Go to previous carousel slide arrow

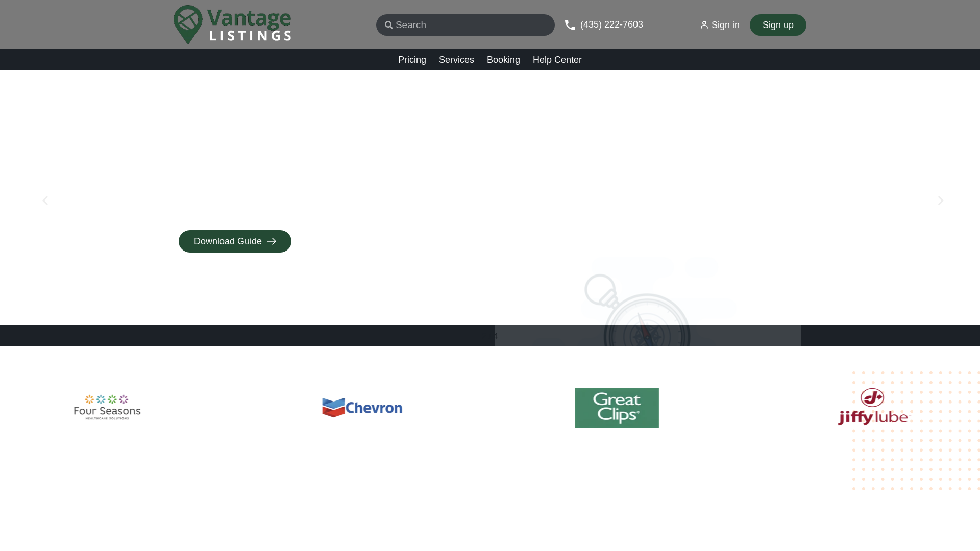click(45, 201)
